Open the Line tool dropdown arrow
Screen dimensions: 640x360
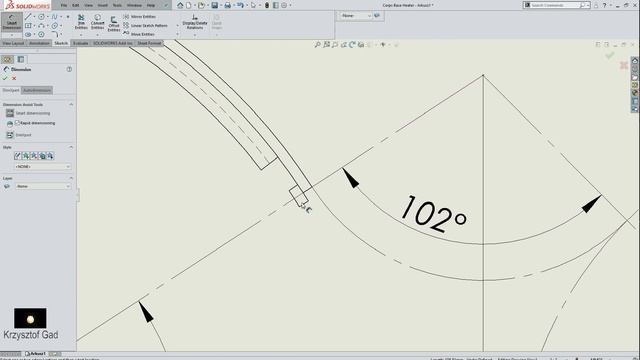tap(34, 17)
